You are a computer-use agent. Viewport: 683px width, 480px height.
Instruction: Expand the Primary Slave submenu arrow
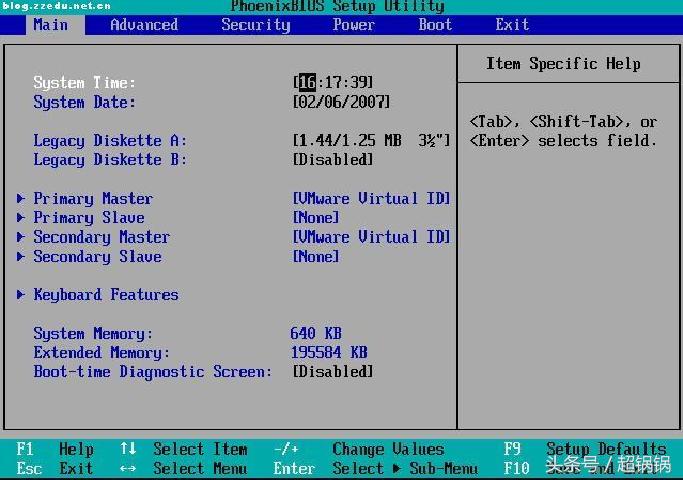click(x=21, y=218)
